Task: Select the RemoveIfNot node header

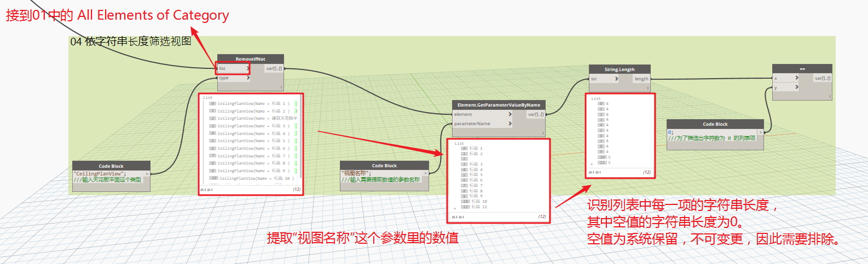Action: point(251,59)
